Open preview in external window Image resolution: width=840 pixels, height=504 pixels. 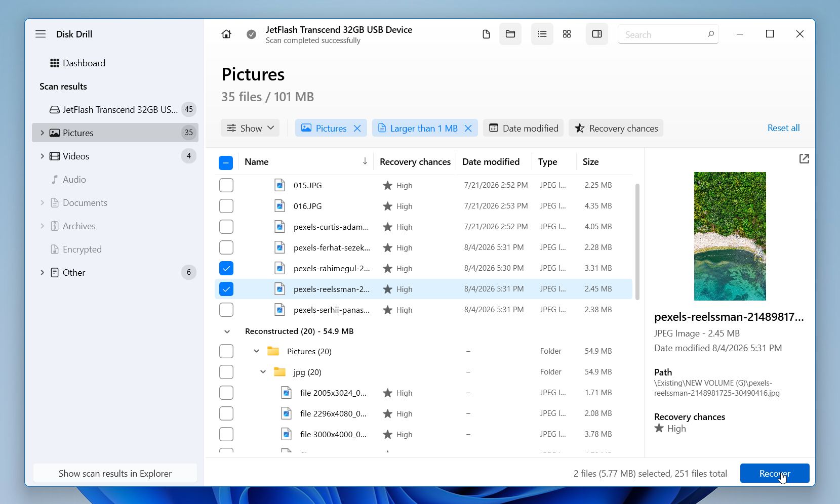tap(804, 159)
